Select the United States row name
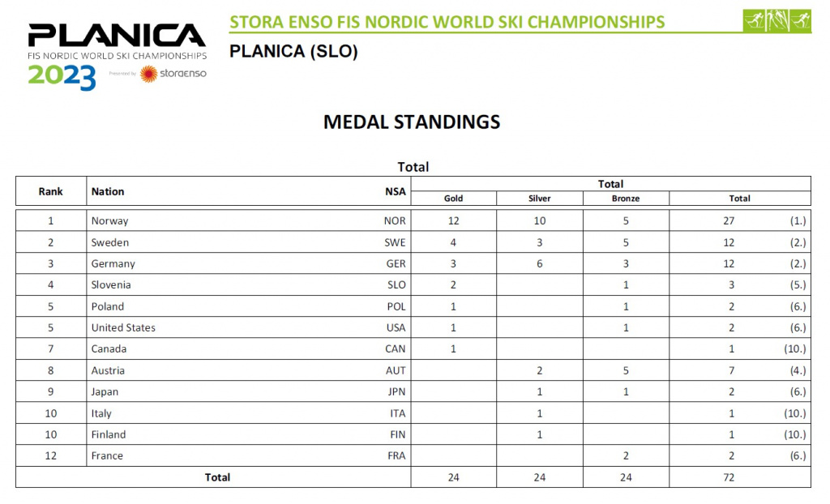Viewport: 830px width, 504px height. tap(123, 327)
